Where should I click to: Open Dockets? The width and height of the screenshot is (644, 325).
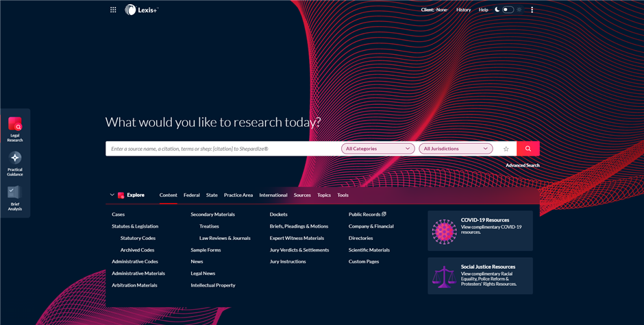pos(278,215)
